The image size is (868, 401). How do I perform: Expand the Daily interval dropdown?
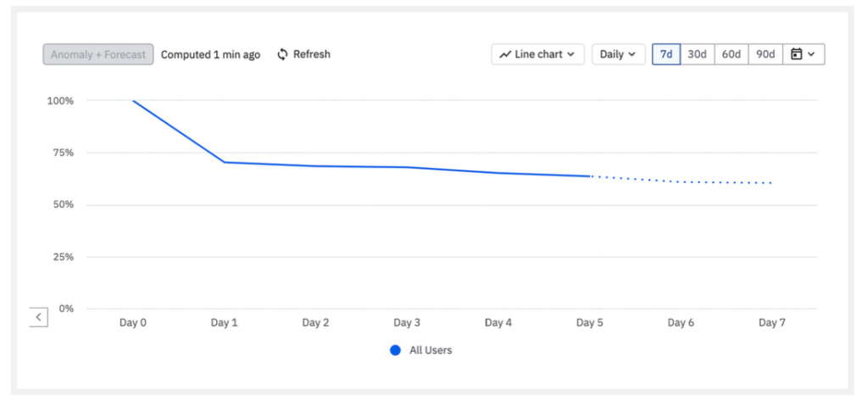tap(618, 54)
